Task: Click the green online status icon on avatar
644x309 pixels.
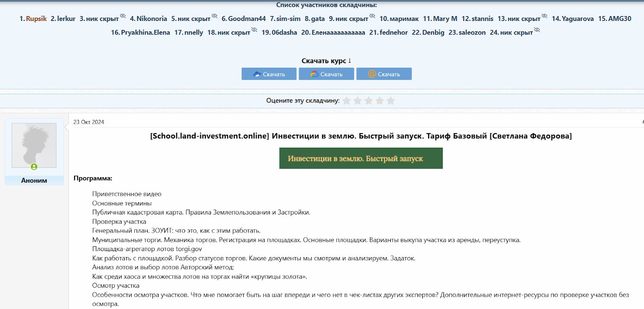Action: [x=34, y=167]
